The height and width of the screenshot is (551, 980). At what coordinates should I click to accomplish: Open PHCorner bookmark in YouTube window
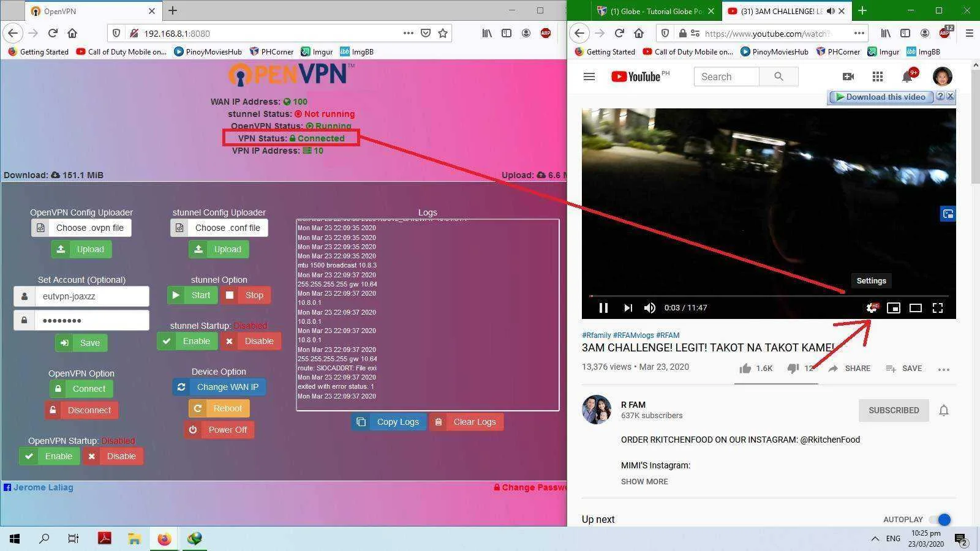coord(838,52)
